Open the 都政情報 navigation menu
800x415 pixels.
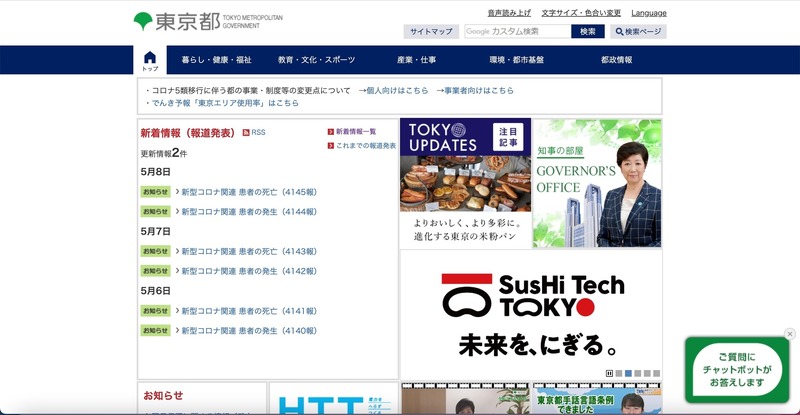point(616,60)
